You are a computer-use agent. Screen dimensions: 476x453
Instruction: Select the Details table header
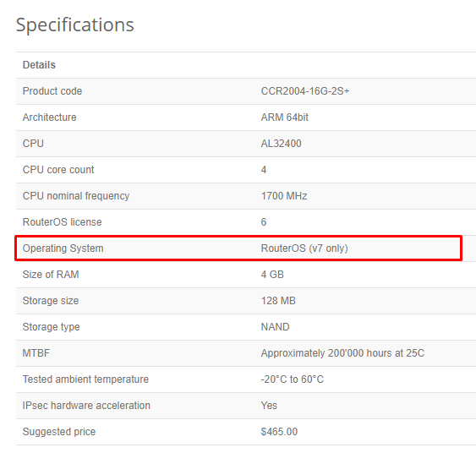pyautogui.click(x=39, y=65)
